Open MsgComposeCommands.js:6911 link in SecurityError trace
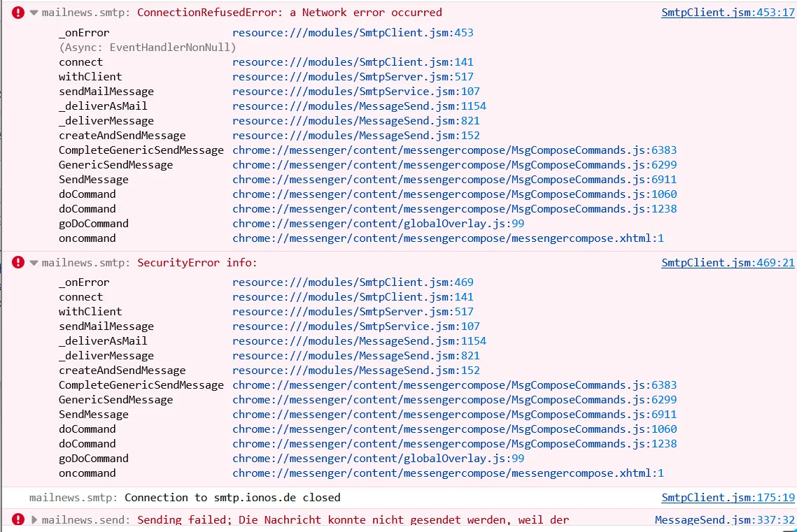 (x=454, y=415)
